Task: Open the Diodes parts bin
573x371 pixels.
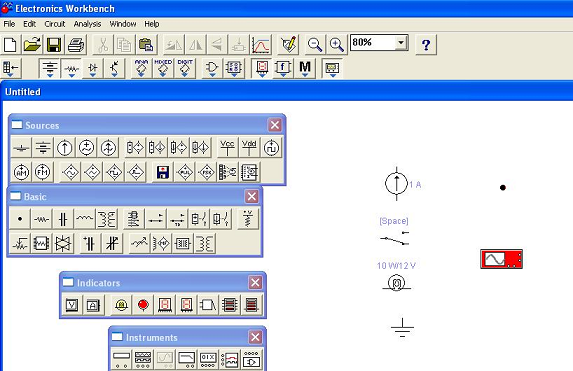Action: [93, 68]
